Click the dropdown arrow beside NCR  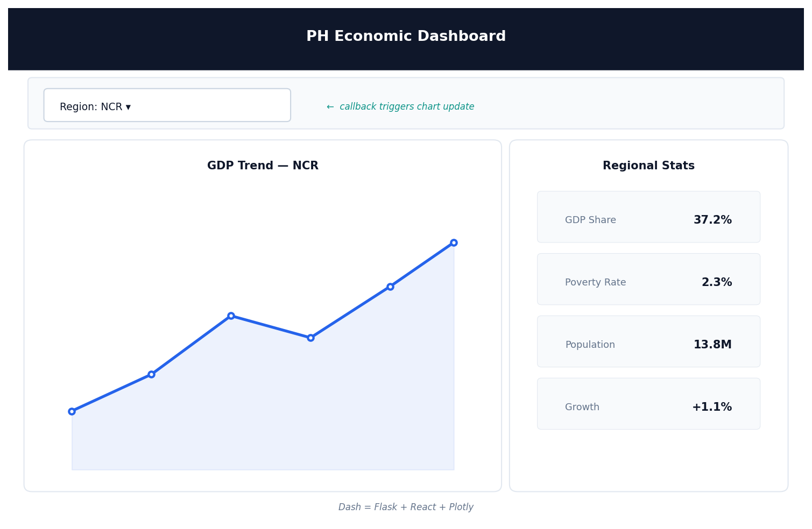(129, 106)
